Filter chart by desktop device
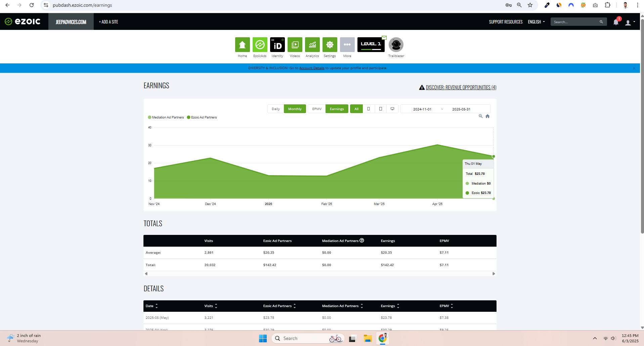Image resolution: width=644 pixels, height=346 pixels. pyautogui.click(x=392, y=109)
